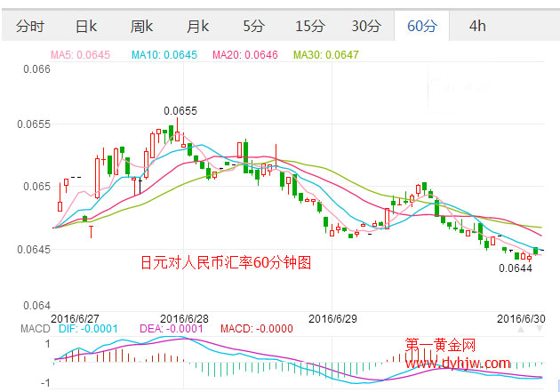Switch to the 月k monthly chart

pyautogui.click(x=197, y=26)
